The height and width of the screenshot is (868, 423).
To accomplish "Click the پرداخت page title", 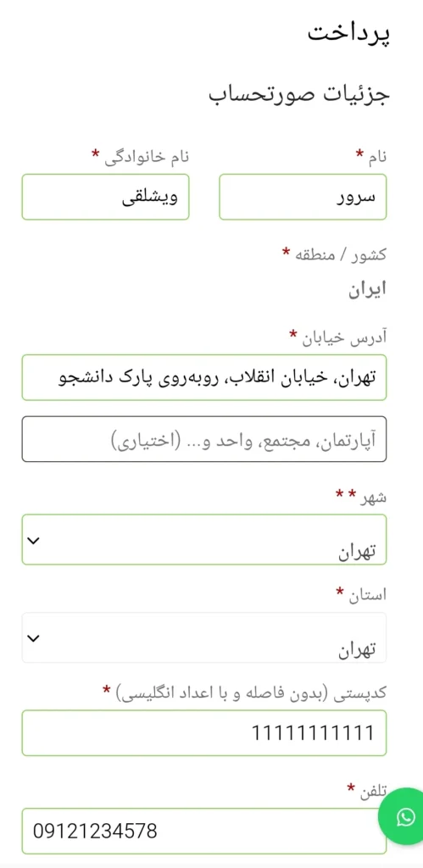I will coord(348,33).
